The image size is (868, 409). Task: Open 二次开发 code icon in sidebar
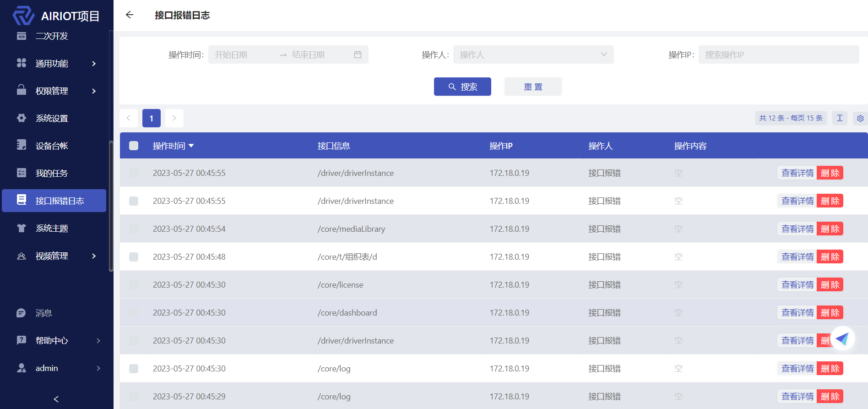click(22, 36)
